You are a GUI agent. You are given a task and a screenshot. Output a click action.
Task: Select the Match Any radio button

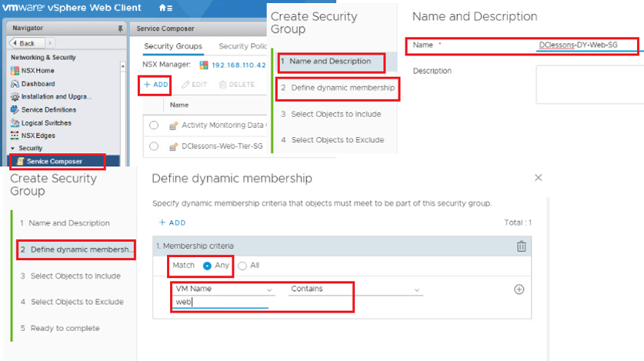tap(207, 266)
